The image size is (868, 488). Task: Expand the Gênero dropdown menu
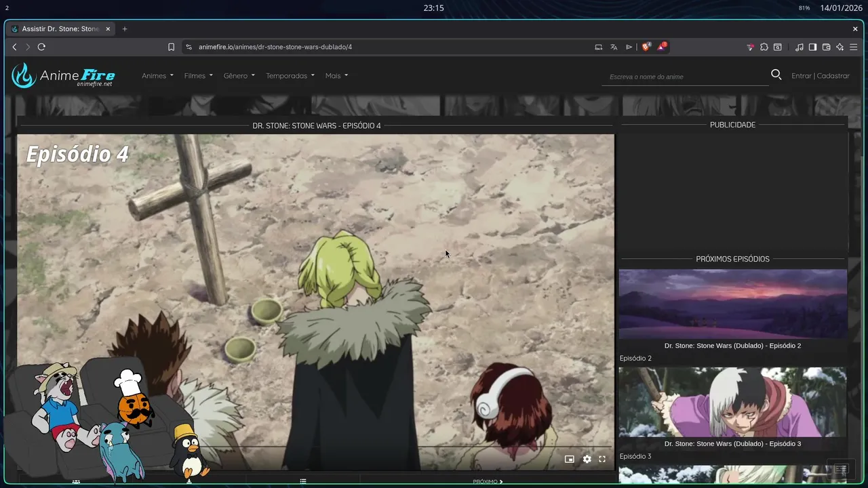point(239,75)
